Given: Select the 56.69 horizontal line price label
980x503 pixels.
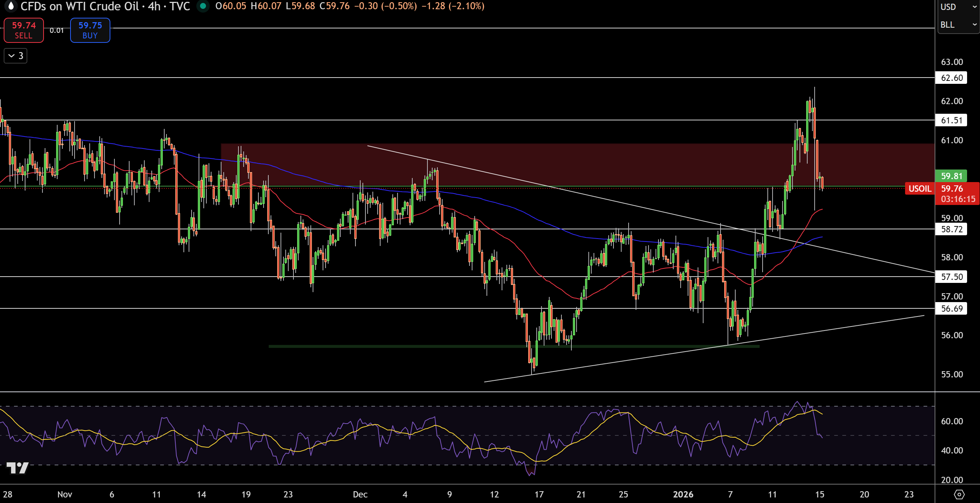Looking at the screenshot, I should click(x=951, y=308).
